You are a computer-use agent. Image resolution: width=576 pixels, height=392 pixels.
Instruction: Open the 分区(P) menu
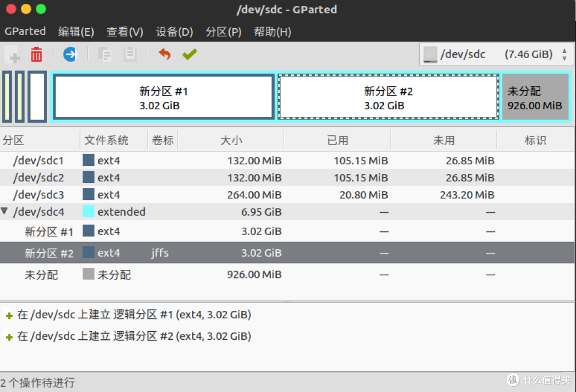point(223,32)
